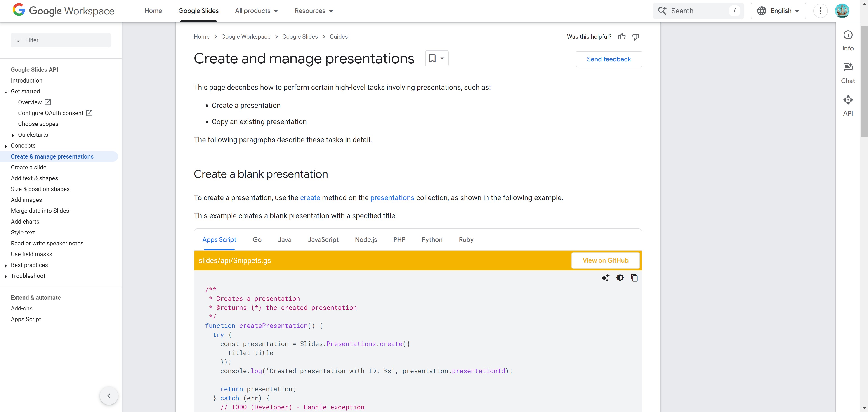This screenshot has height=412, width=868.
Task: Switch to the Node.js code tab
Action: click(366, 240)
